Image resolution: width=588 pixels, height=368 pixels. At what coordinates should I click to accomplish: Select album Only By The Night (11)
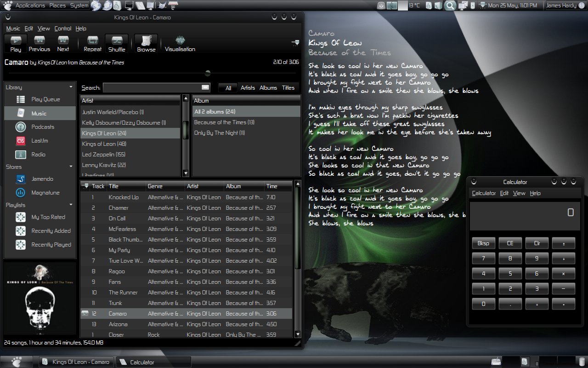246,133
